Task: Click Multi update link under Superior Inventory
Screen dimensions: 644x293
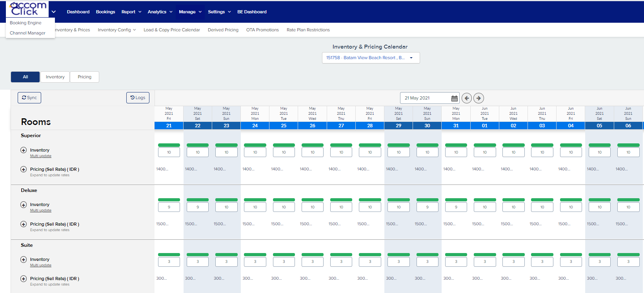Action: point(41,156)
